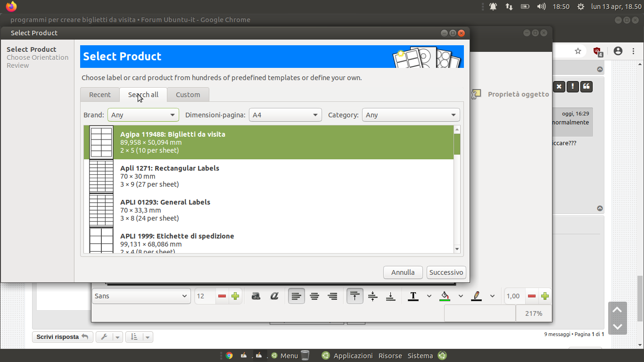Click Proprietà oggetto icon in gLabels
Image resolution: width=644 pixels, height=362 pixels.
(x=476, y=94)
